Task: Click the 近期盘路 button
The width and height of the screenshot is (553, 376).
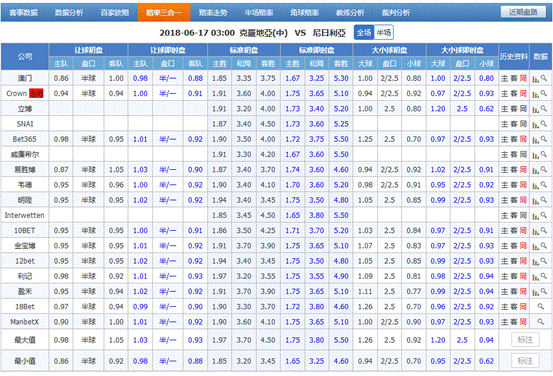Action: click(x=523, y=12)
